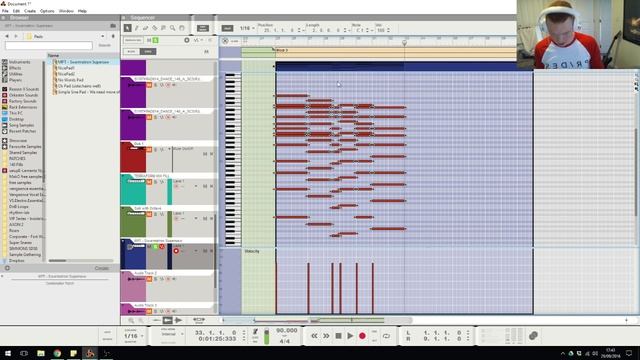
Task: Click the Fast Forward transport button
Action: coord(326,336)
